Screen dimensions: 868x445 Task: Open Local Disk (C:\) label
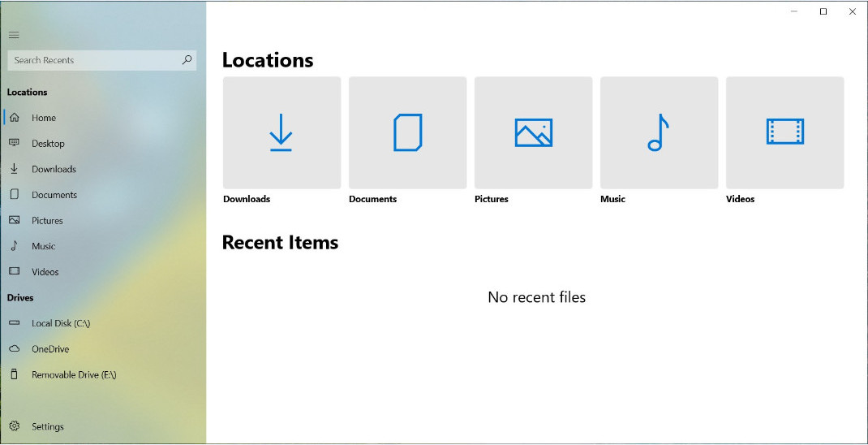(x=61, y=323)
